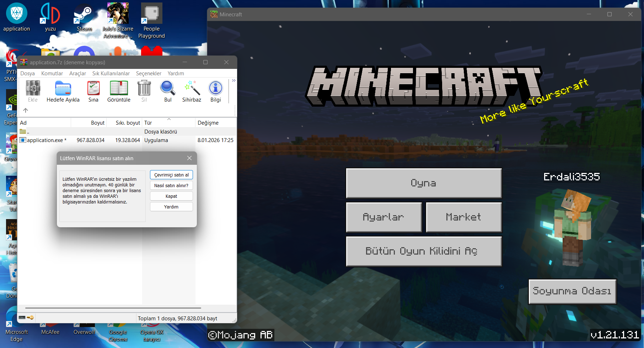Select the Google Chrome desktop shortcut
The height and width of the screenshot is (348, 644).
coord(118,331)
